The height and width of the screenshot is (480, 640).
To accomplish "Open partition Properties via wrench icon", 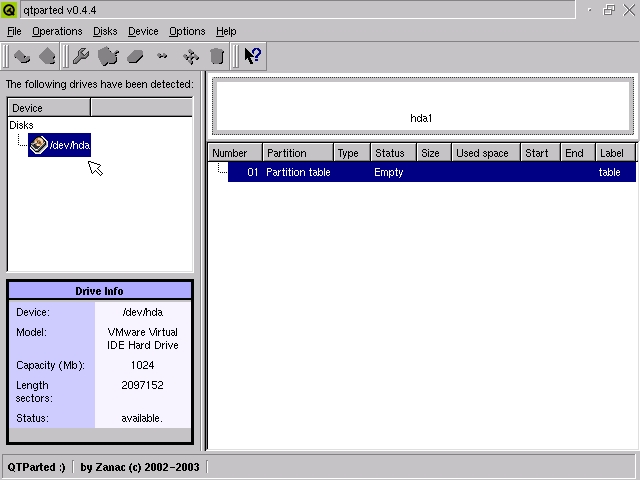I will (x=81, y=56).
